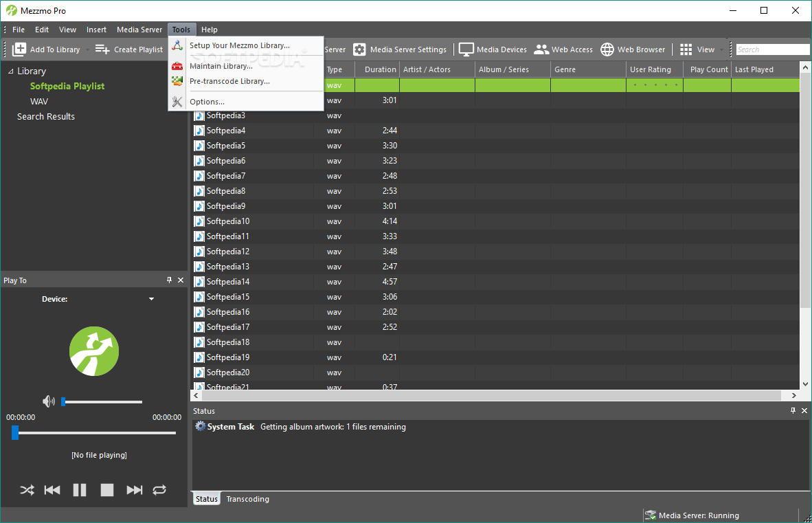Switch to the Status tab
812x523 pixels.
click(x=206, y=499)
